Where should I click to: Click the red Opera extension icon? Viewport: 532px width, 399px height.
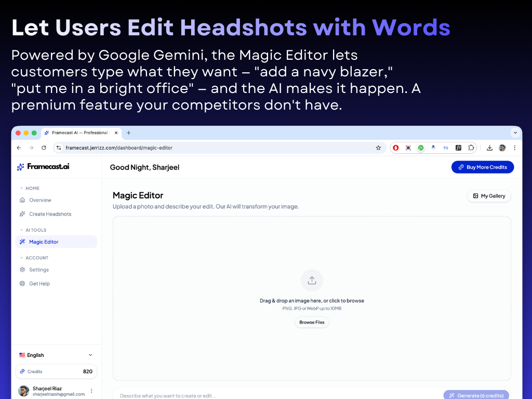[395, 148]
